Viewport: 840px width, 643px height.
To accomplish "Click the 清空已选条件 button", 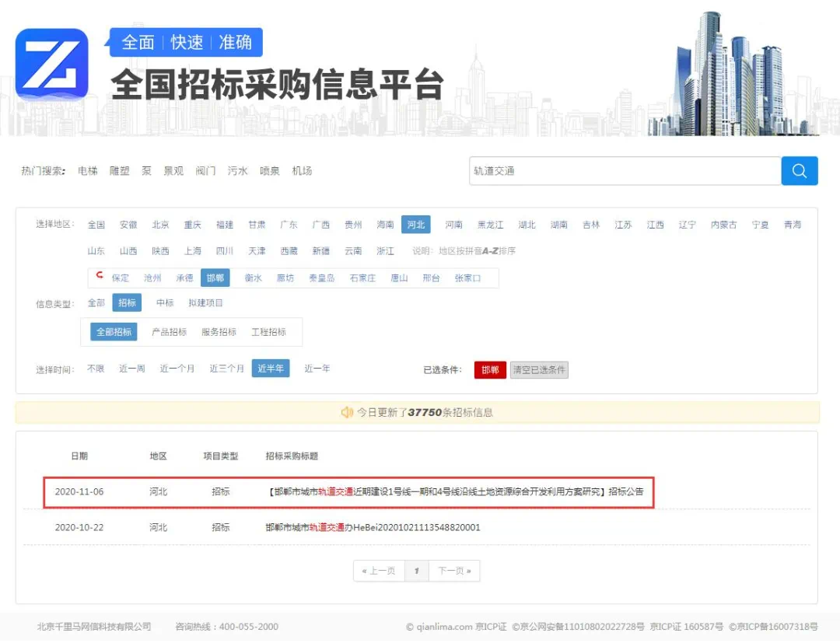I will (x=539, y=370).
